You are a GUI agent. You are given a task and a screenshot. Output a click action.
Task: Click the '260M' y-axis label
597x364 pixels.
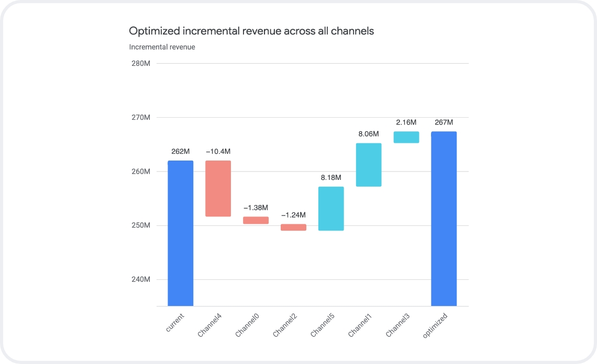coord(141,172)
